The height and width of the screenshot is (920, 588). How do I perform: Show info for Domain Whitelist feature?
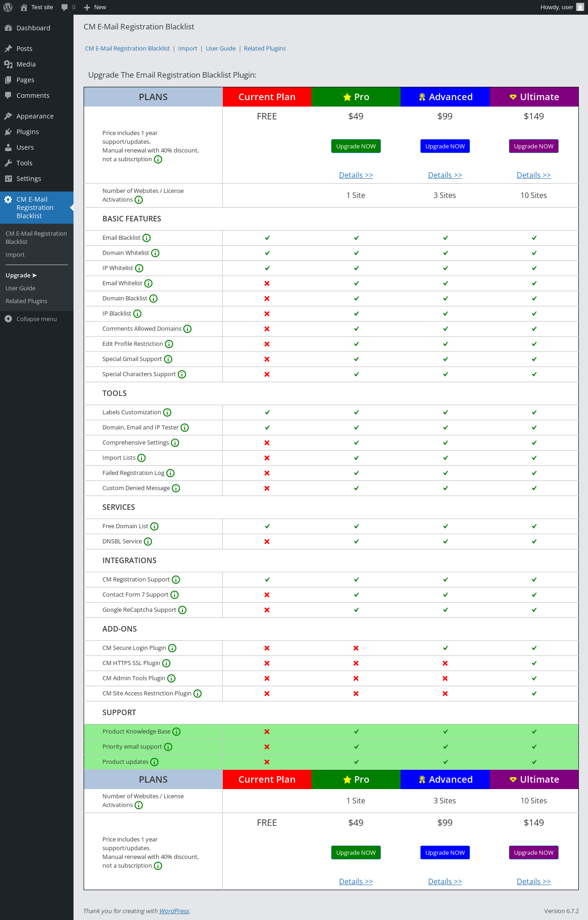coord(155,253)
